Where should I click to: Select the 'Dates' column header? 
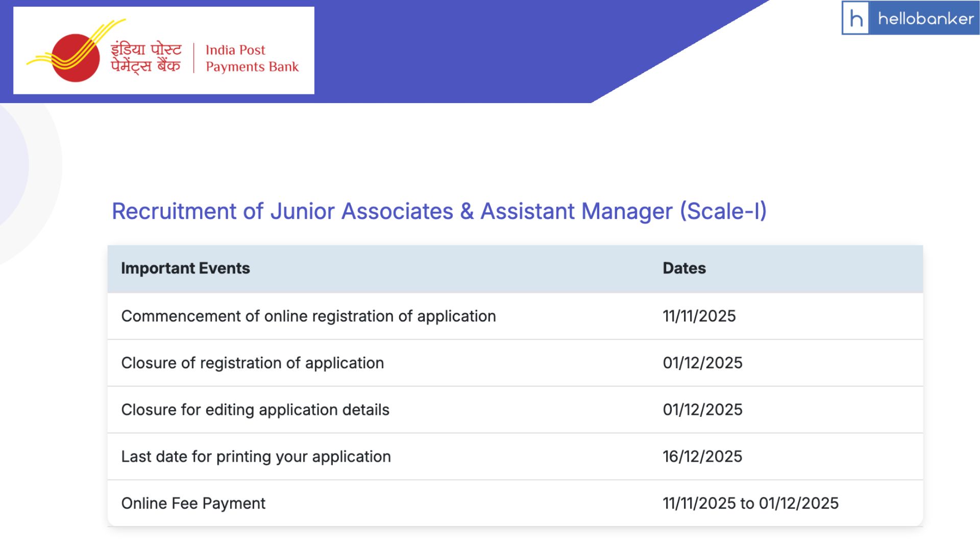684,268
